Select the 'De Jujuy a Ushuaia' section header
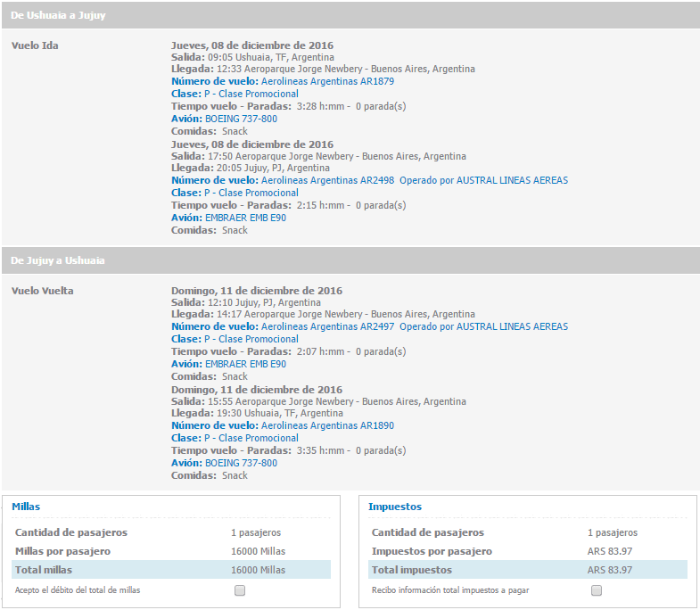Screen dimensions: 700x610 click(x=350, y=260)
